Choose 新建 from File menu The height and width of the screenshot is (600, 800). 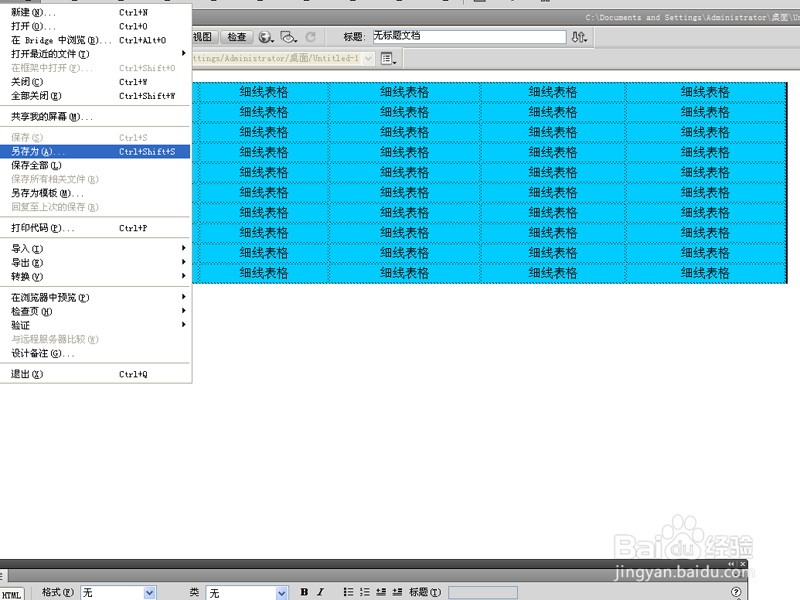(x=95, y=12)
